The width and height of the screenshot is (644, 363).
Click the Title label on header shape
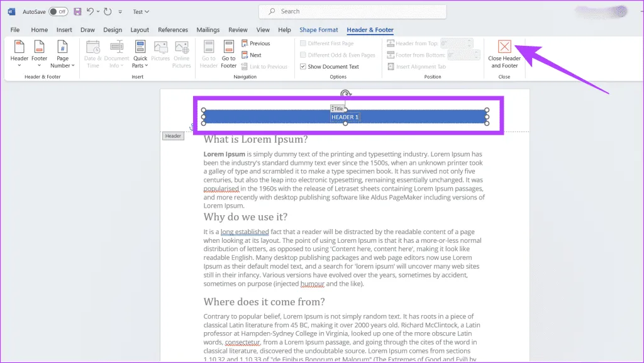point(338,109)
